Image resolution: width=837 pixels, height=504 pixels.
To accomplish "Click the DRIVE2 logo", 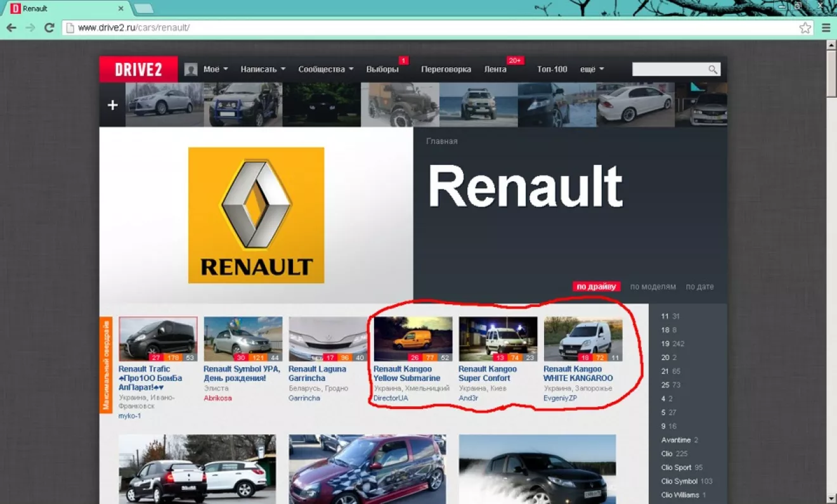I will pos(138,70).
